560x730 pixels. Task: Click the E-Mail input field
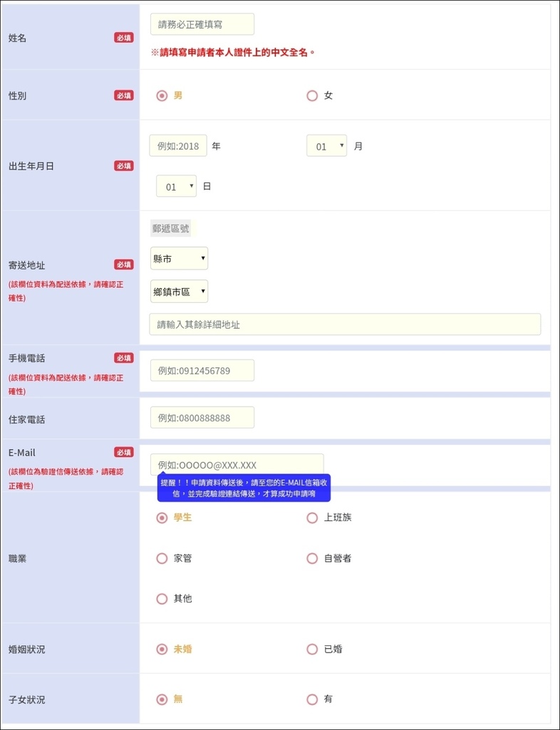point(237,465)
